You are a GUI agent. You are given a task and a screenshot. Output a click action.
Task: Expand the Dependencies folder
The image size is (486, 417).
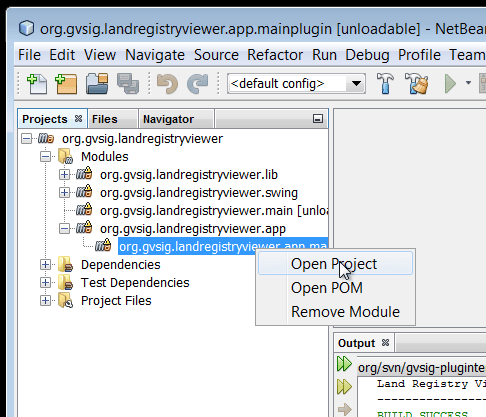(x=45, y=264)
